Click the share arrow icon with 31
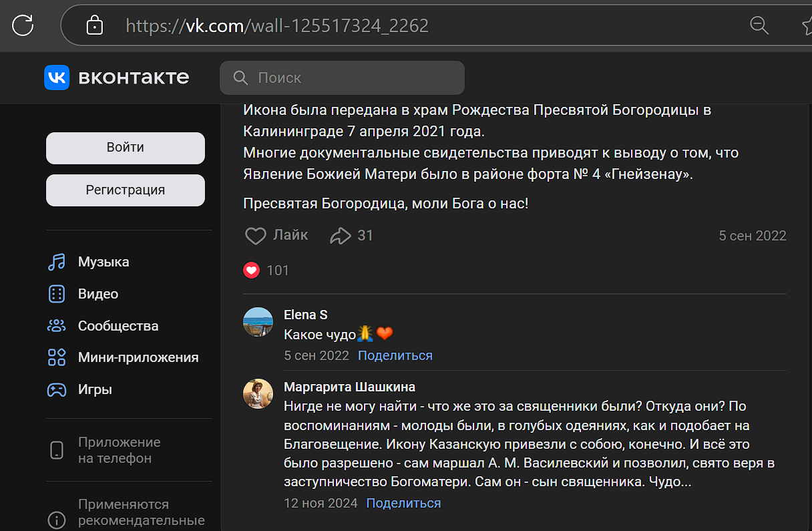This screenshot has height=531, width=812. pos(341,235)
